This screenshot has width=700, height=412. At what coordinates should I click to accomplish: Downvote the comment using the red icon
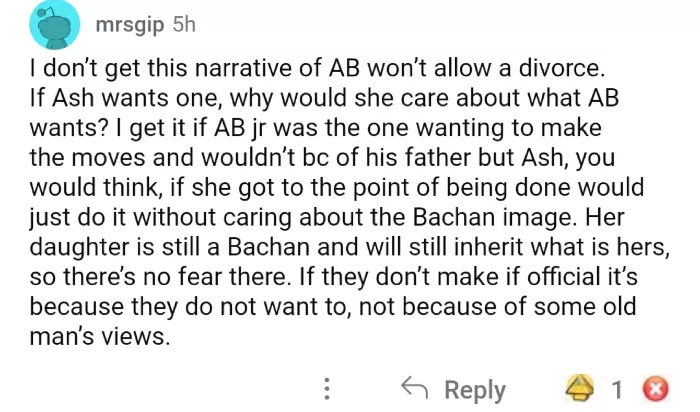pyautogui.click(x=655, y=389)
